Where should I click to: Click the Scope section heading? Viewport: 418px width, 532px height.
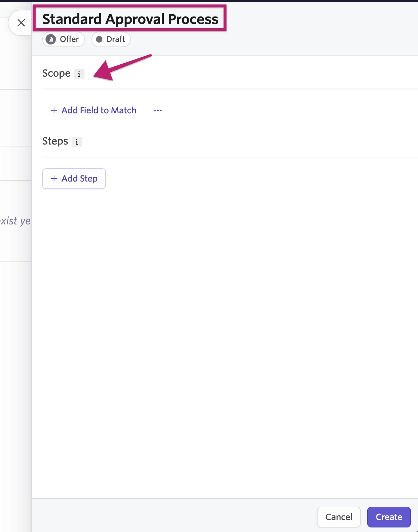click(x=57, y=73)
